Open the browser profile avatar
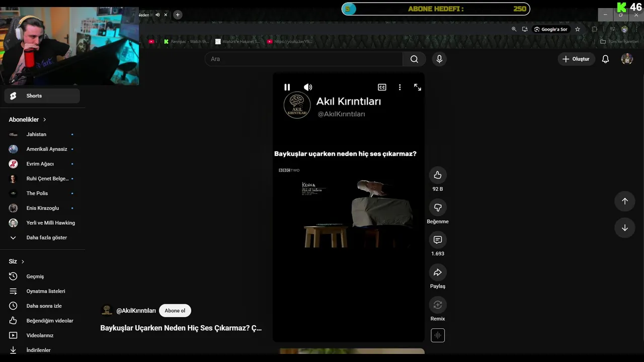644x362 pixels. (624, 29)
